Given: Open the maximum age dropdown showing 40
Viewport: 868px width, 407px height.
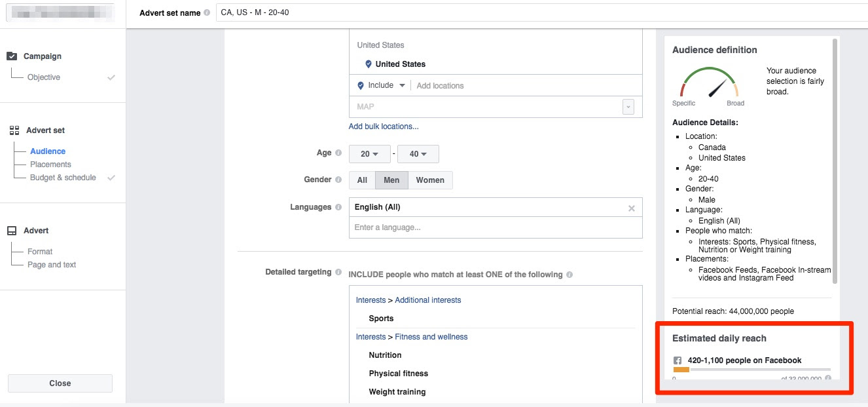Looking at the screenshot, I should [x=418, y=154].
